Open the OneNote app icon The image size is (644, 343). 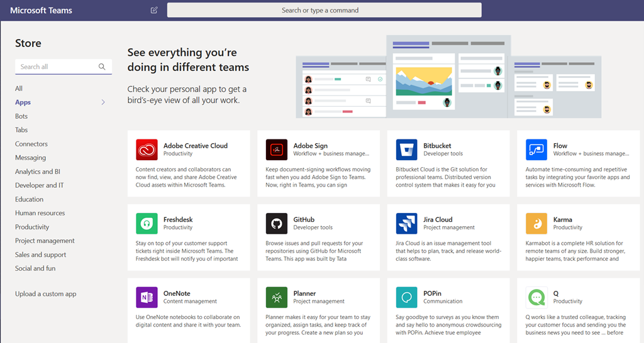[x=147, y=297]
